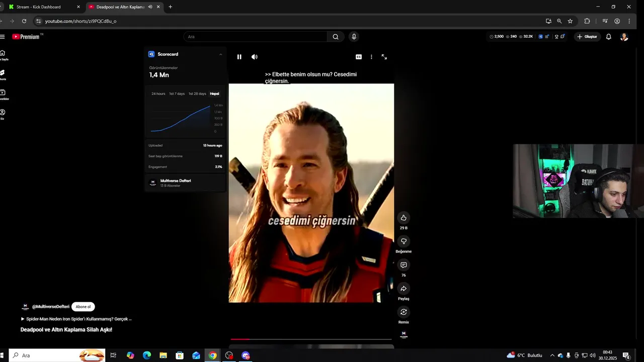The image size is (644, 362).
Task: Open the chat bubble icon in extension bar
Action: click(x=562, y=36)
